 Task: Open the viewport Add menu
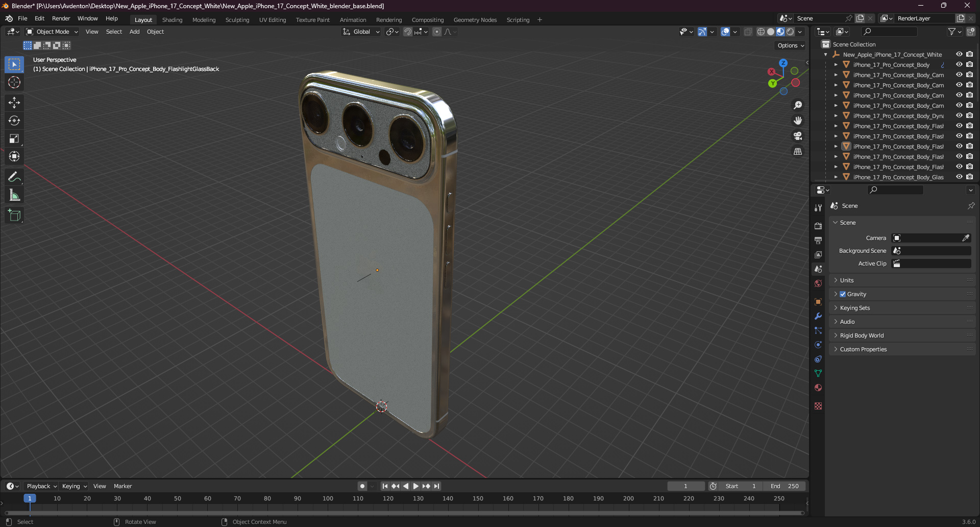(134, 32)
